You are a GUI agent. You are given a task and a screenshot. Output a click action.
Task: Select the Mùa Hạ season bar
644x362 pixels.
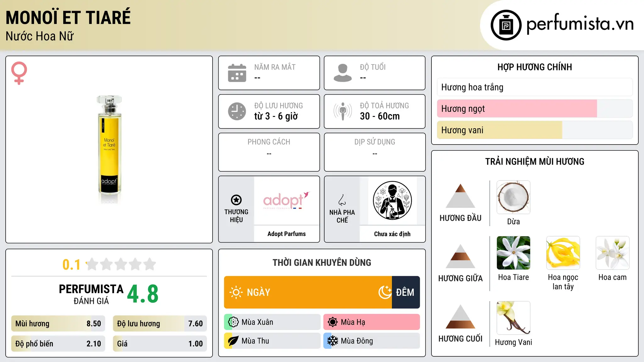pyautogui.click(x=372, y=322)
